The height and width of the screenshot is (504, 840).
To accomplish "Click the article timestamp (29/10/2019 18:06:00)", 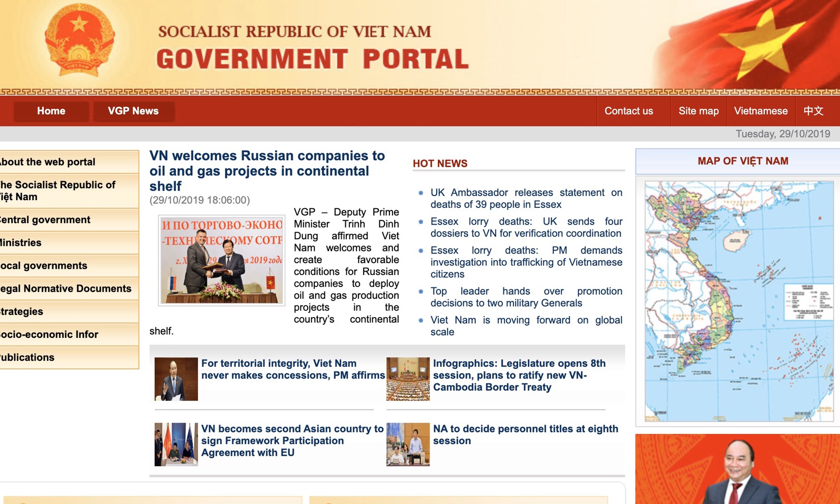I will (x=200, y=200).
